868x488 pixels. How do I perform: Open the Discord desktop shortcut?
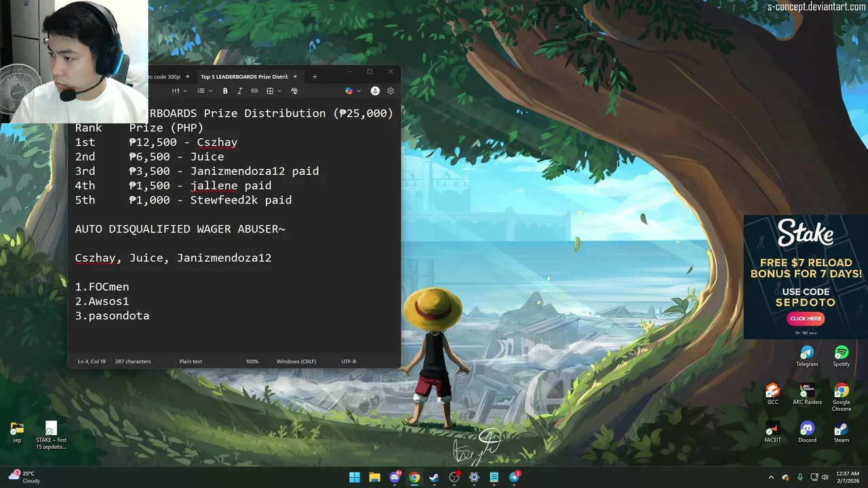pyautogui.click(x=807, y=432)
